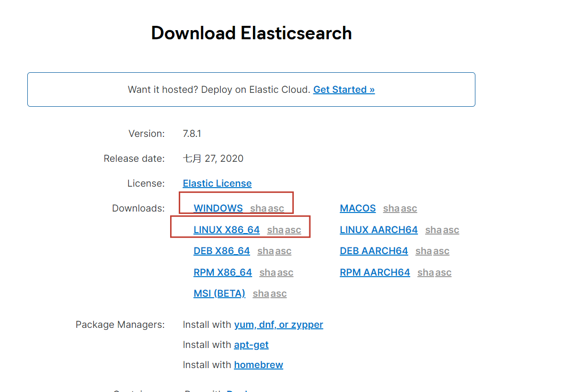Viewport: 565px width, 392px height.
Task: Open sha checksum for LINUX AARCH64
Action: (433, 230)
